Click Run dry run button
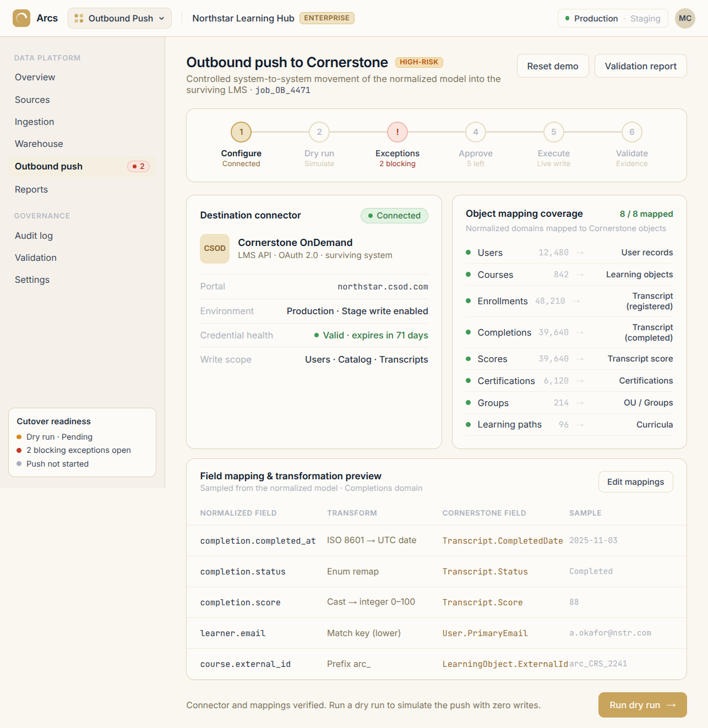The width and height of the screenshot is (708, 728). [642, 705]
